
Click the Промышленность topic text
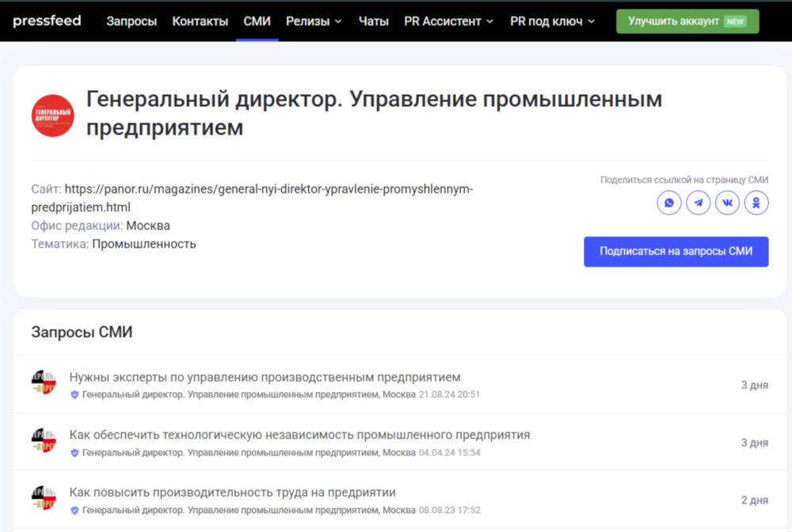[x=144, y=244]
